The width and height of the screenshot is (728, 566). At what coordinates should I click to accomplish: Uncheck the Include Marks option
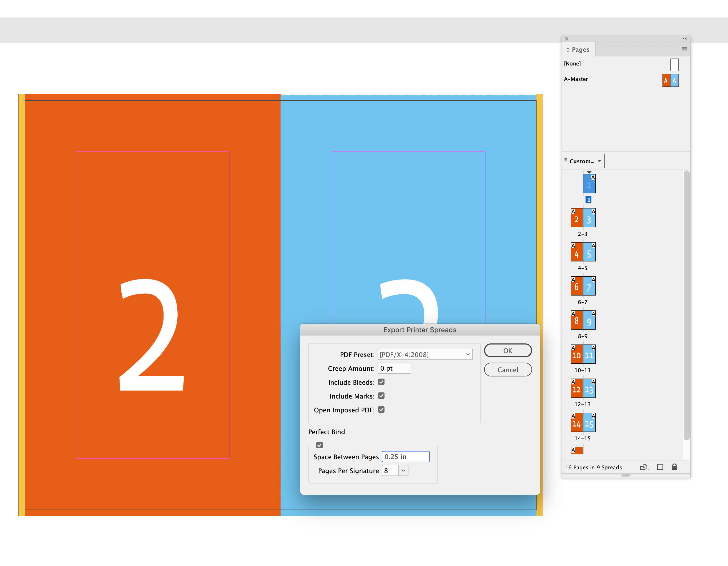pos(381,396)
